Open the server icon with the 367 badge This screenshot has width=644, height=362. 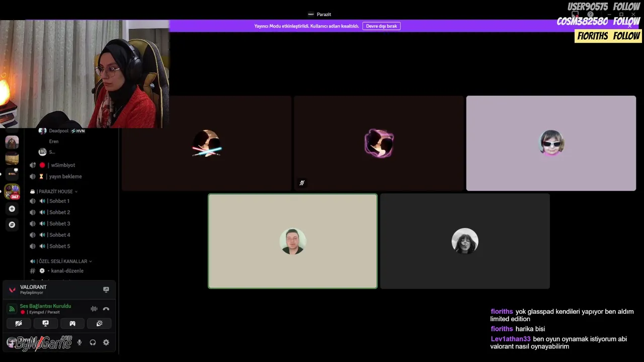pyautogui.click(x=12, y=192)
